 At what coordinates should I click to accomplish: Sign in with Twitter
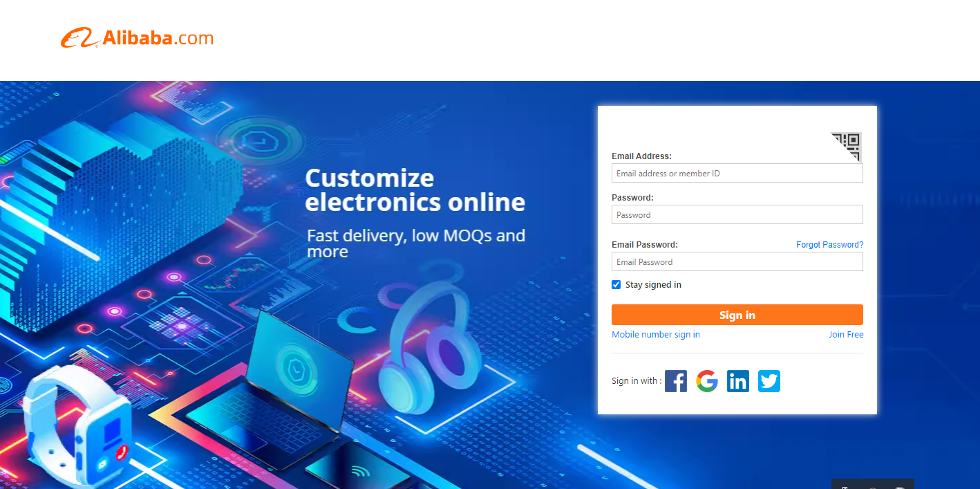(x=769, y=380)
